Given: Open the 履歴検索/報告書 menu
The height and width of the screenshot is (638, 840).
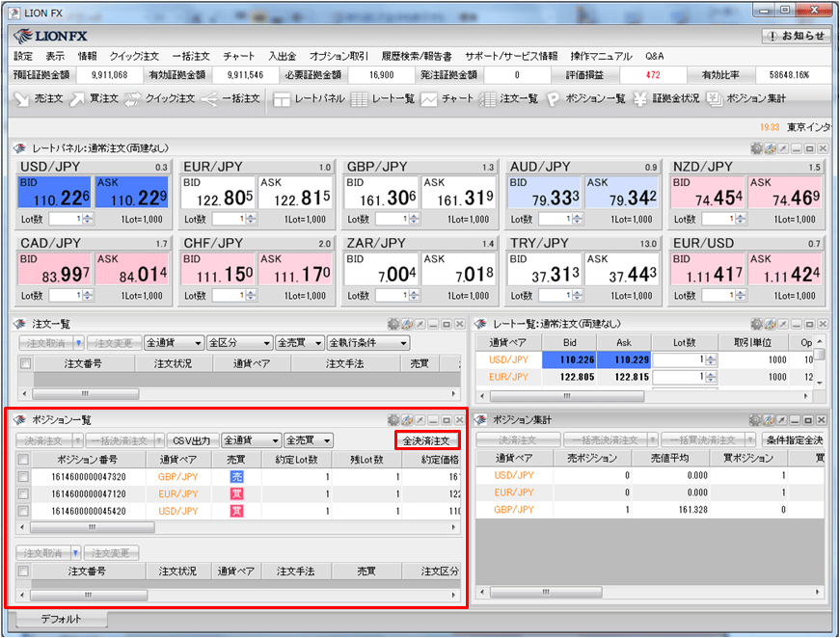Looking at the screenshot, I should [x=417, y=56].
